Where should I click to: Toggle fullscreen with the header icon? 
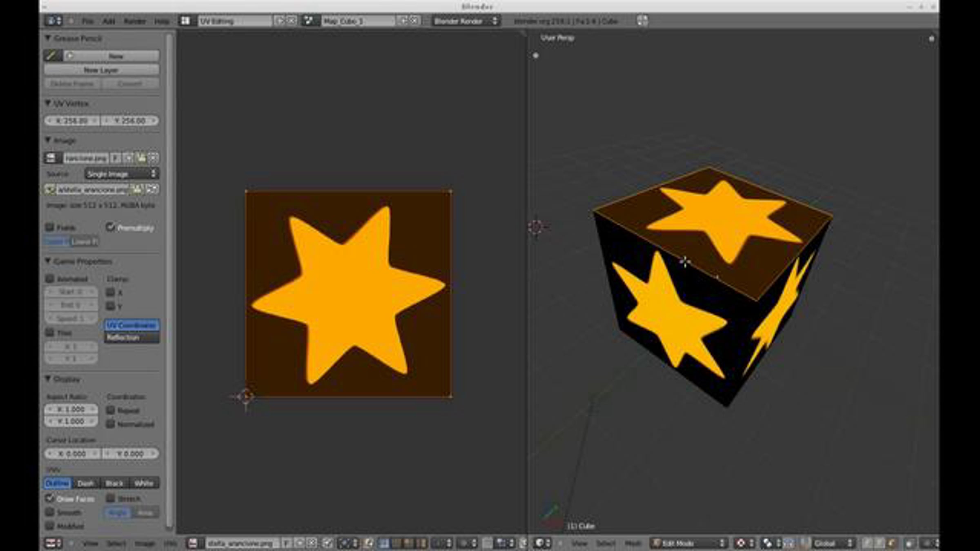(642, 20)
